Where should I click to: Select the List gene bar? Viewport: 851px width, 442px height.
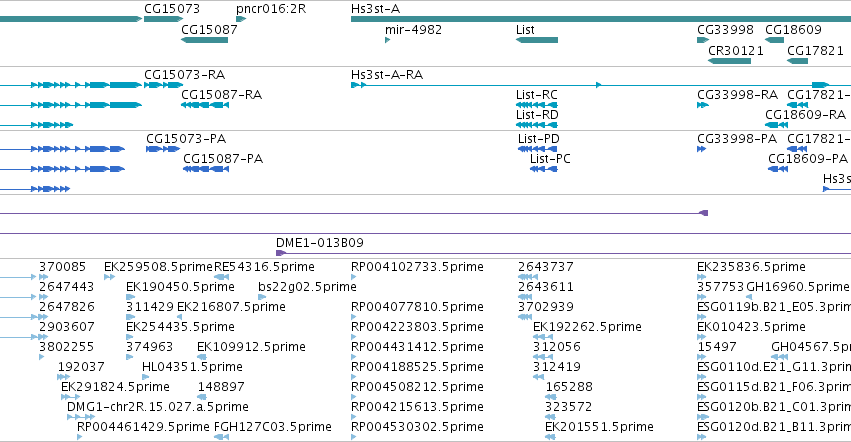click(x=537, y=40)
